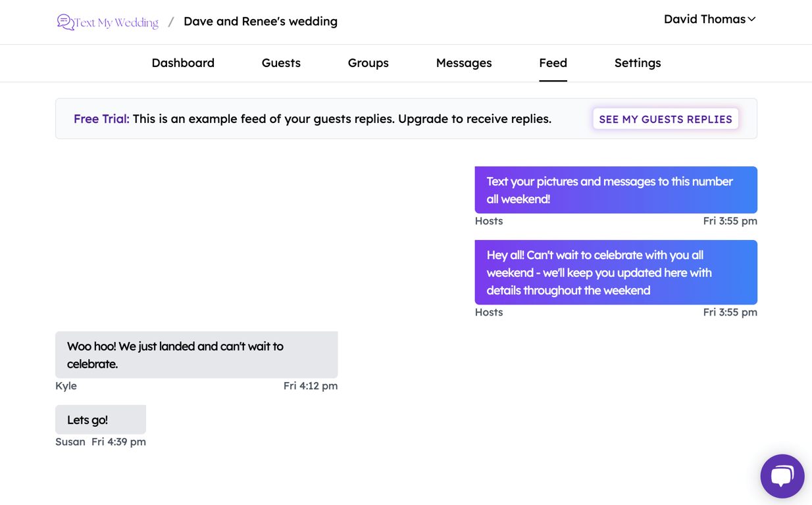Switch to the Dashboard tab
The image size is (812, 505).
183,62
